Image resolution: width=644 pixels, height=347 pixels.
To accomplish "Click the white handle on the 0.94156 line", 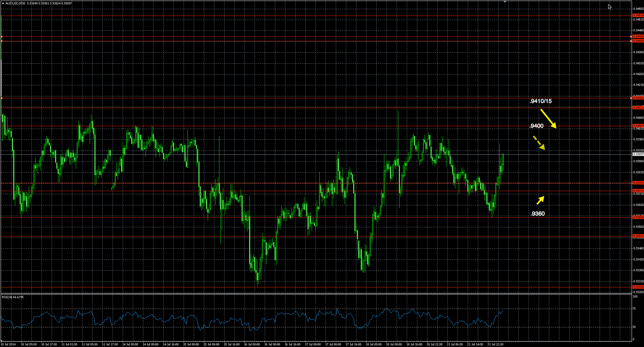I will pyautogui.click(x=2, y=98).
